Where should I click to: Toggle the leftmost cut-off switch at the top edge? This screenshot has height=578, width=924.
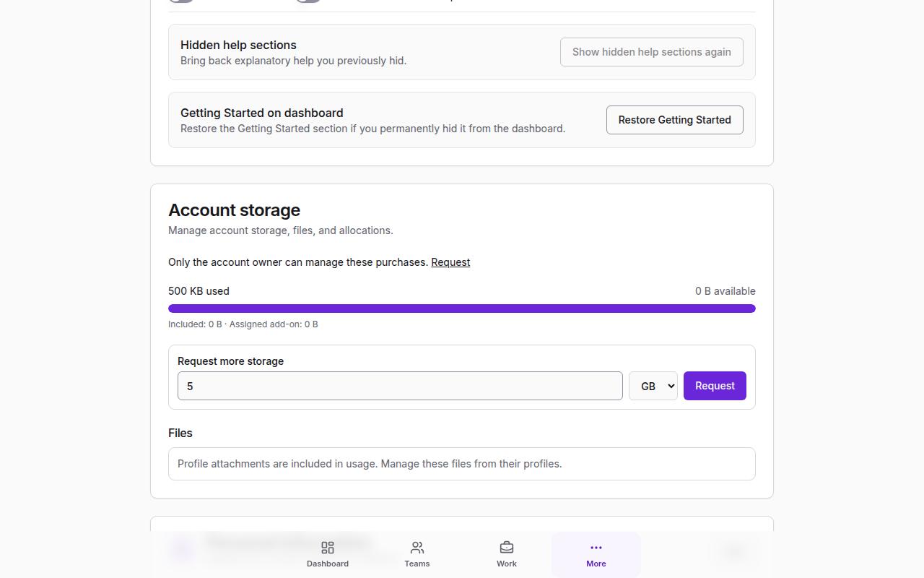click(x=181, y=1)
